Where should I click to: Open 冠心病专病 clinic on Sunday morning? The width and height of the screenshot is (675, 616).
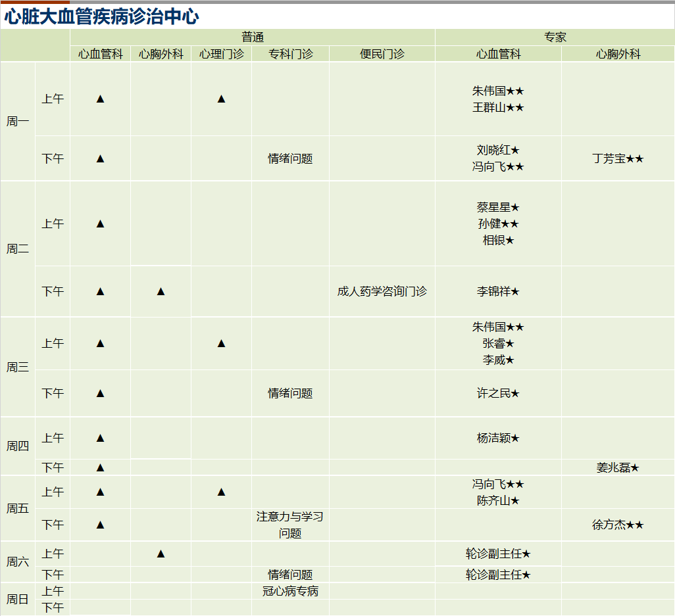point(290,591)
